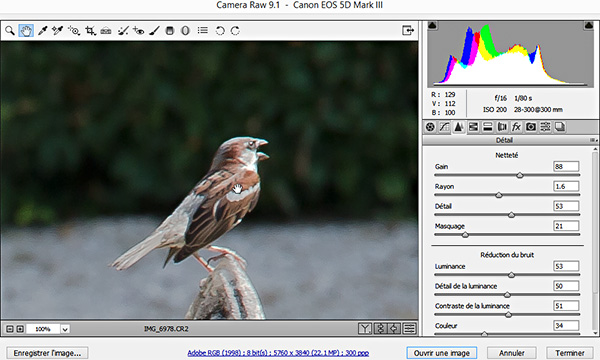Click the Détail value field showing 53

566,206
